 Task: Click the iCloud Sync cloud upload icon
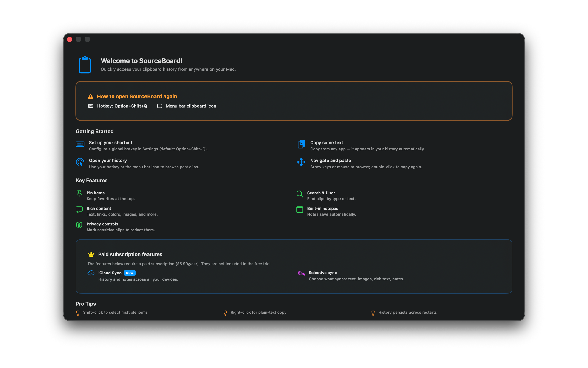click(x=91, y=273)
